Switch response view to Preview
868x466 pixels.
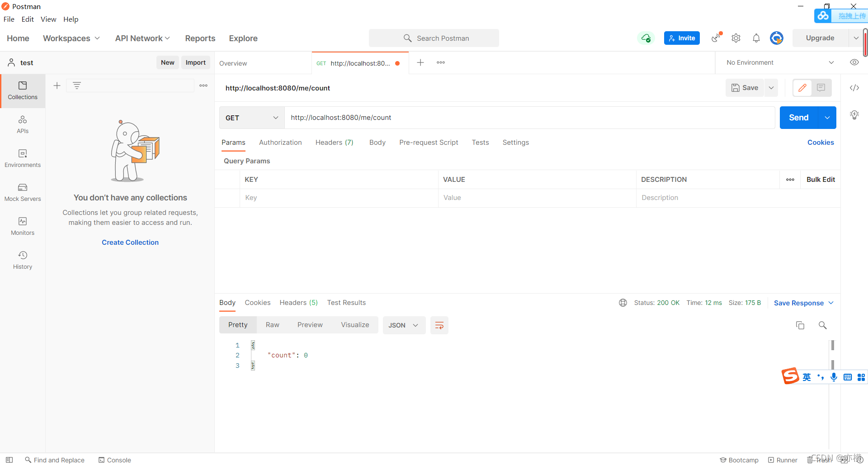coord(310,325)
